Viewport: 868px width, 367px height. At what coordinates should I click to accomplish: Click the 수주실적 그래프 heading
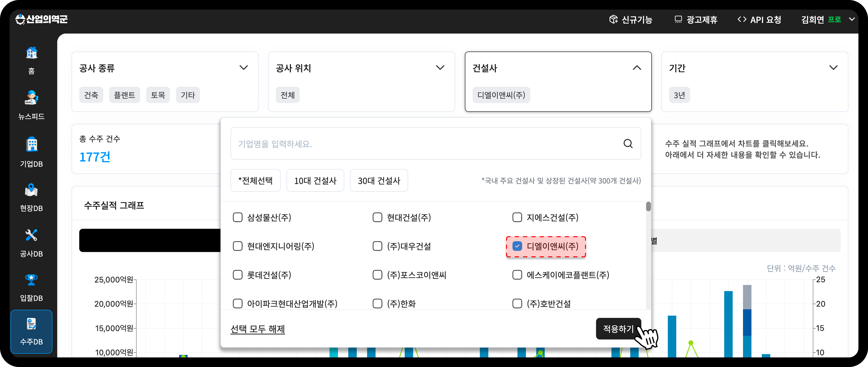click(114, 205)
